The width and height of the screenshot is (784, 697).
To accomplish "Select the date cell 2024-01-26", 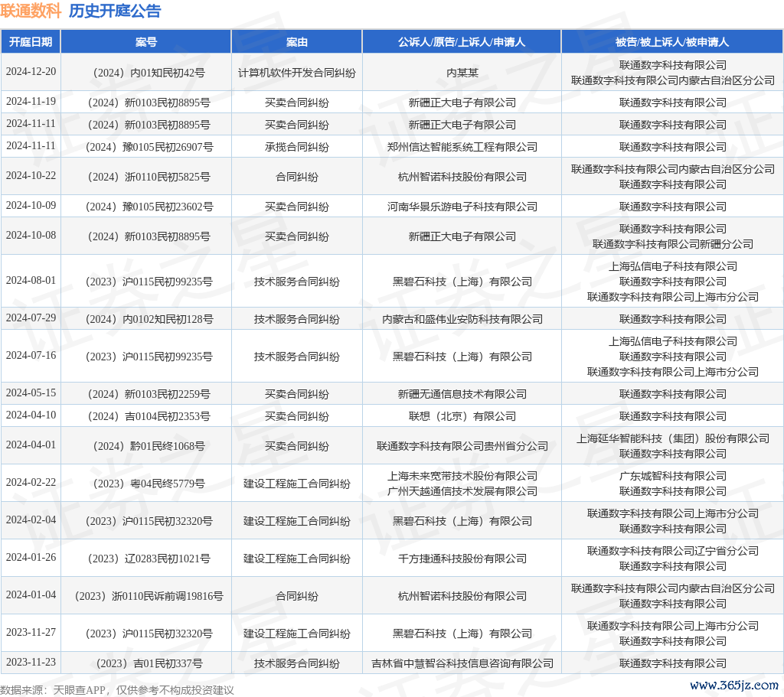I will 31,557.
